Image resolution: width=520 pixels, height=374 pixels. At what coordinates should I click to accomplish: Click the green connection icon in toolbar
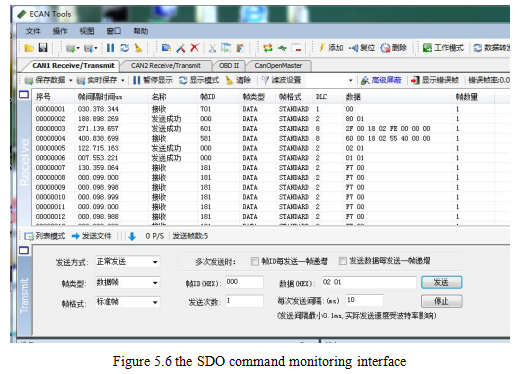[x=282, y=48]
